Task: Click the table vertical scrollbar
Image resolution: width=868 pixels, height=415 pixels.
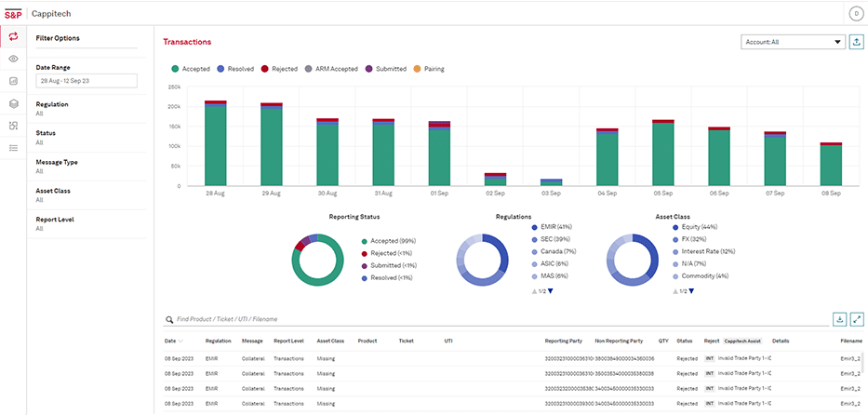Action: pos(862,363)
